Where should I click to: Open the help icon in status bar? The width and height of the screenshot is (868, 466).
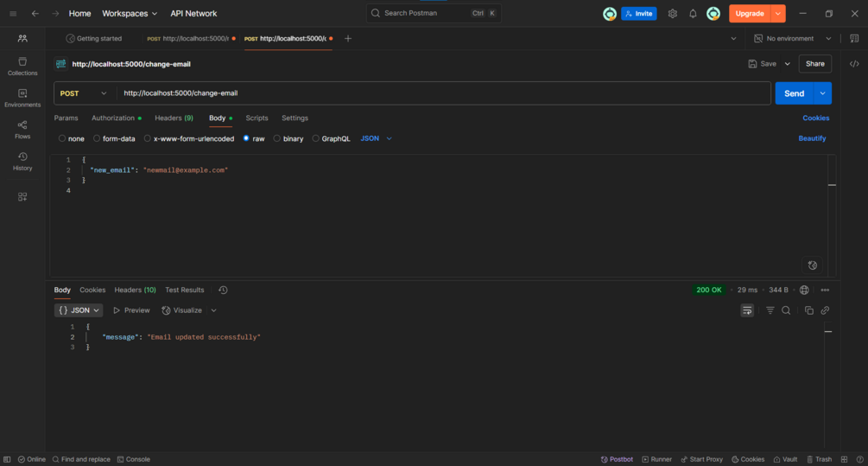pyautogui.click(x=859, y=459)
